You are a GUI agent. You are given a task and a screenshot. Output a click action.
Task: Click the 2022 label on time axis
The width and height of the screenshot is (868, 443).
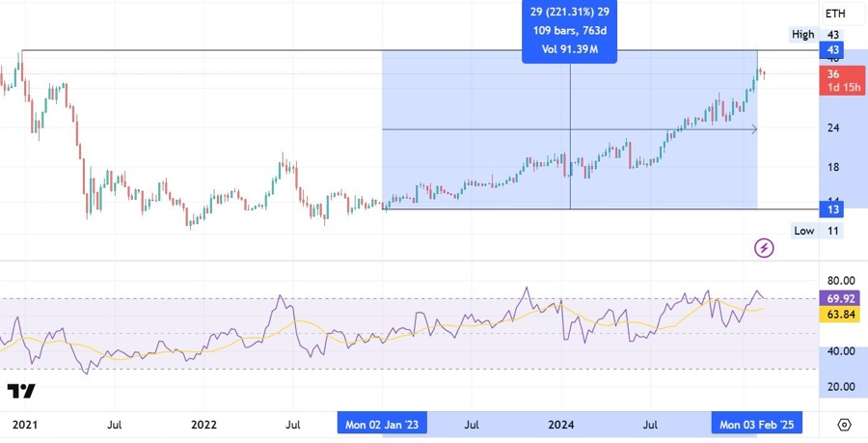pyautogui.click(x=203, y=425)
